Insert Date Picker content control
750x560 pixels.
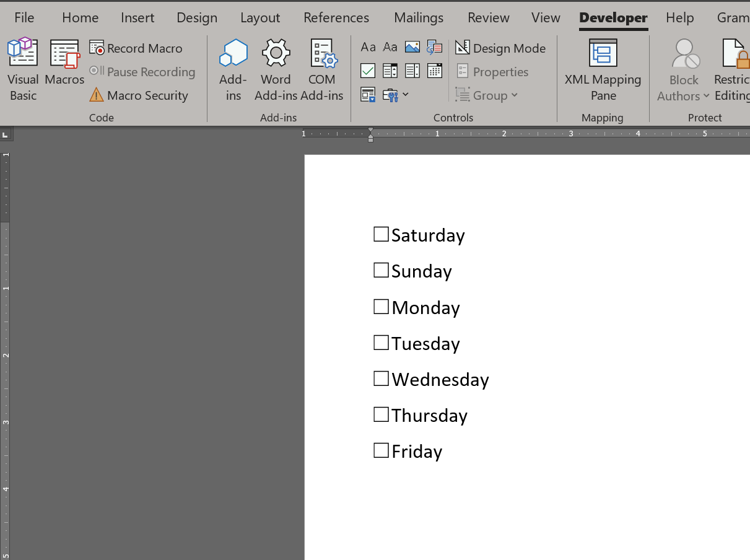(435, 71)
